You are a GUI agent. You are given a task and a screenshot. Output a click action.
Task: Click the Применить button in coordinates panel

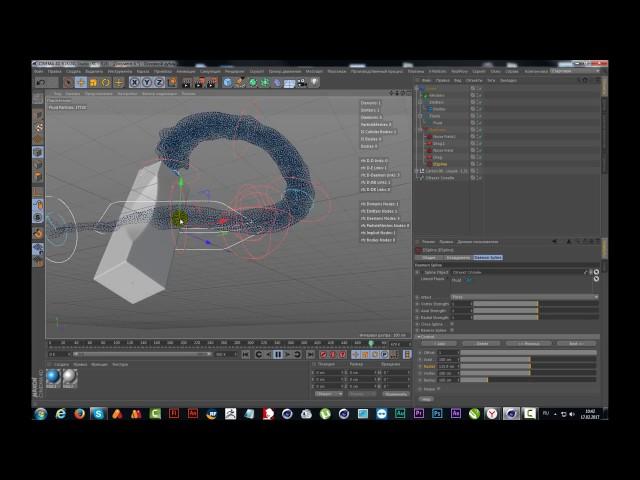coord(396,394)
